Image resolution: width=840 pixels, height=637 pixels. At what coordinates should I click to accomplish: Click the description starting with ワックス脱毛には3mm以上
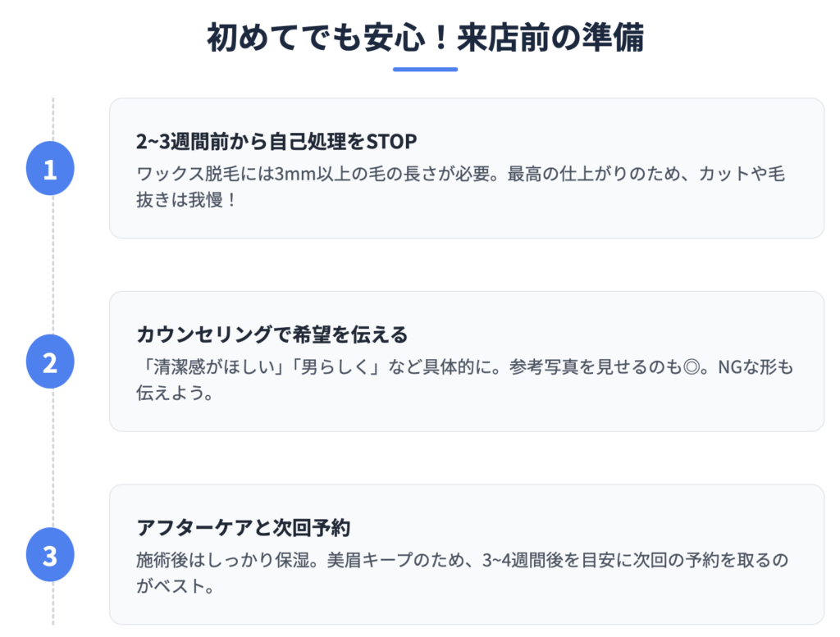point(461,187)
